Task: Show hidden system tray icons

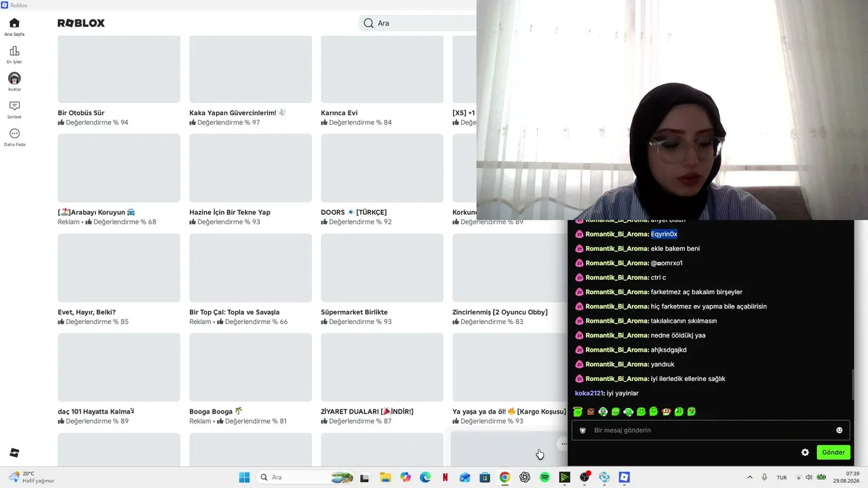Action: tap(749, 477)
